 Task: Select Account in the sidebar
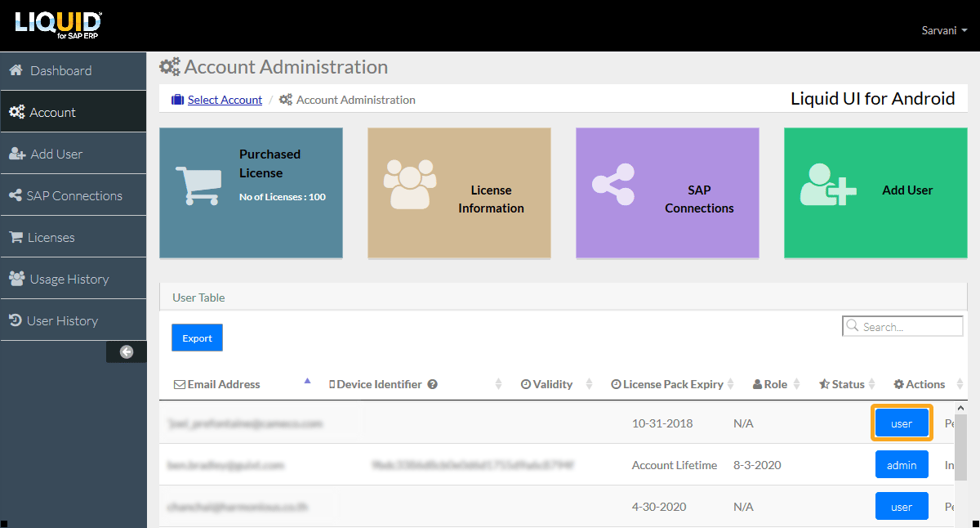click(73, 112)
